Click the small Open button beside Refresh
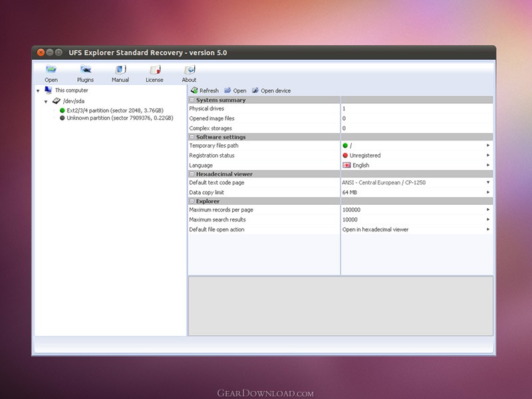Screen dimensions: 532x399 pos(235,90)
